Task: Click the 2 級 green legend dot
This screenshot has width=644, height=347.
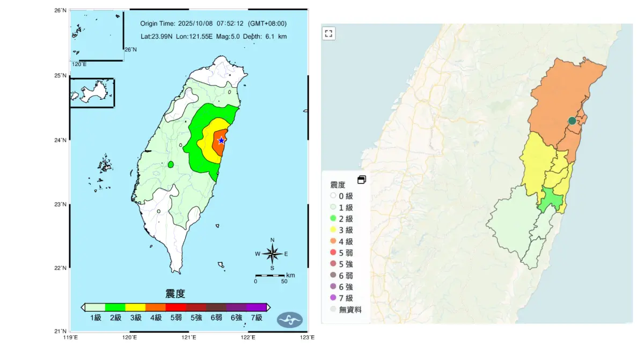Action: (x=333, y=219)
